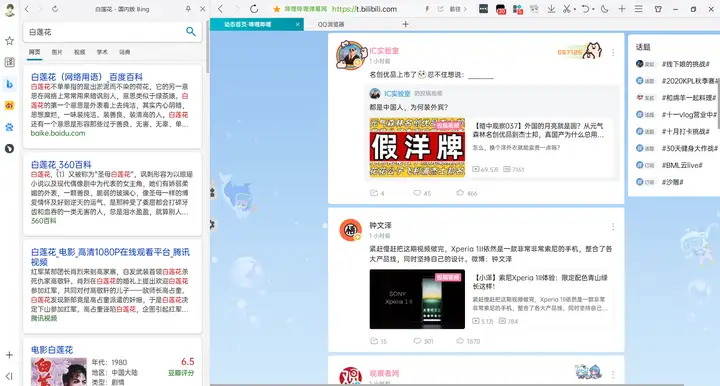Open the downloads arrow icon
The image size is (720, 386).
(x=551, y=9)
